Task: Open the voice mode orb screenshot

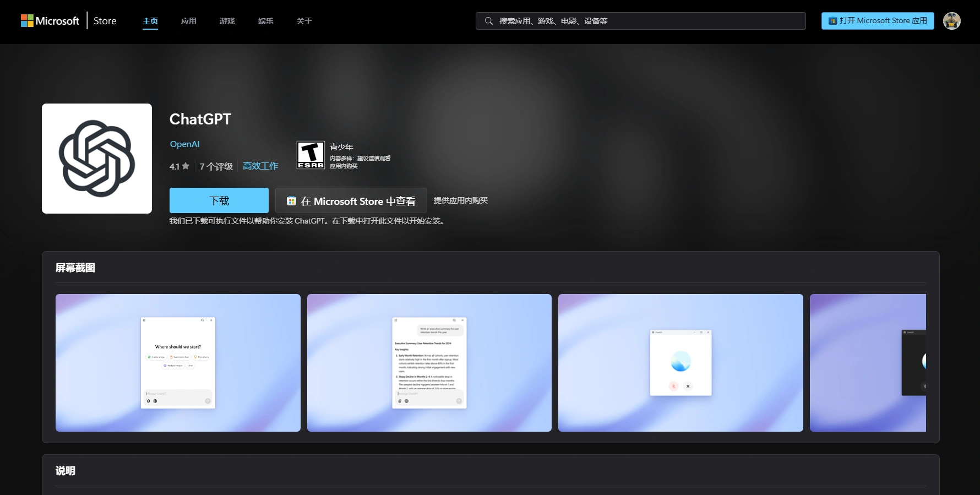Action: (x=680, y=363)
